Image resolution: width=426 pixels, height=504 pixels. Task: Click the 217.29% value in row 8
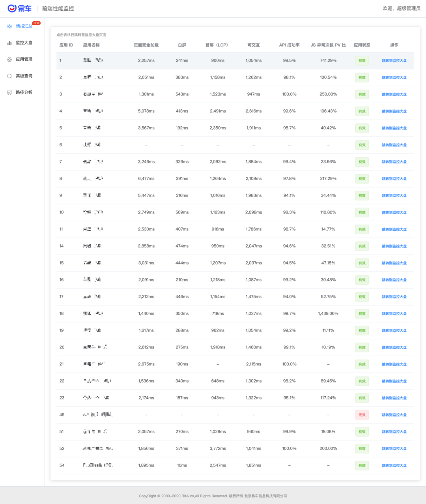point(328,178)
